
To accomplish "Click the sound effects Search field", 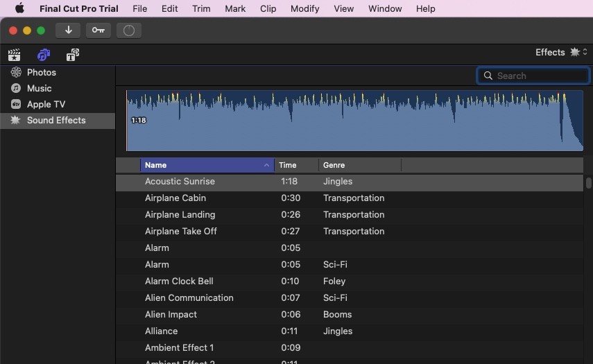I will pyautogui.click(x=540, y=76).
